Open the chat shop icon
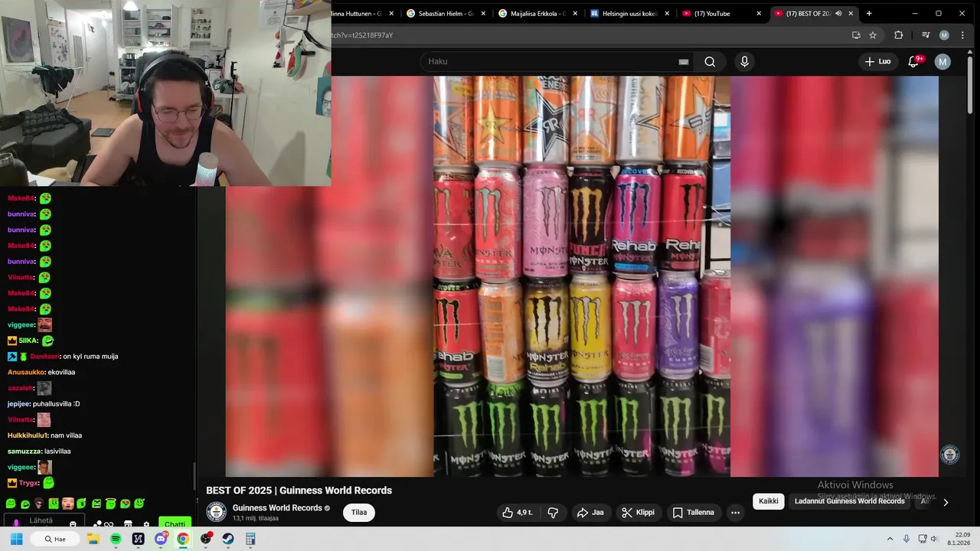The width and height of the screenshot is (980, 551). click(x=127, y=525)
